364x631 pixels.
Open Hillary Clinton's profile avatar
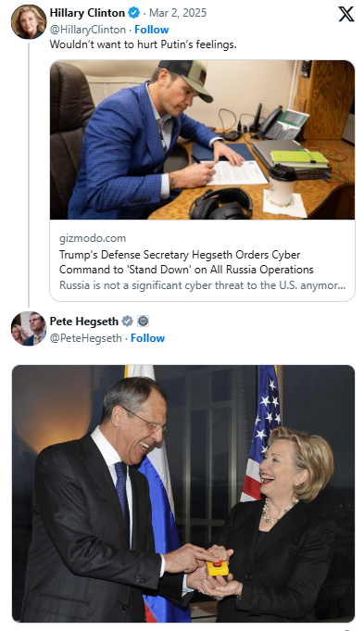click(x=29, y=21)
